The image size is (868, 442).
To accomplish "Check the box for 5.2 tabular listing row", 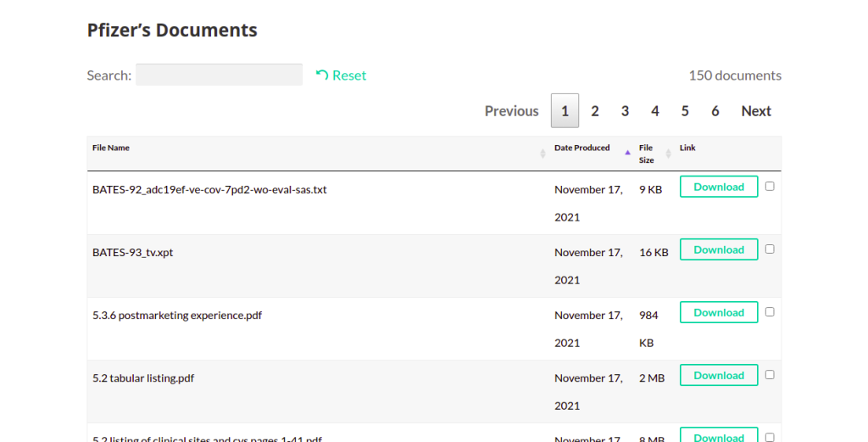I will [x=770, y=375].
